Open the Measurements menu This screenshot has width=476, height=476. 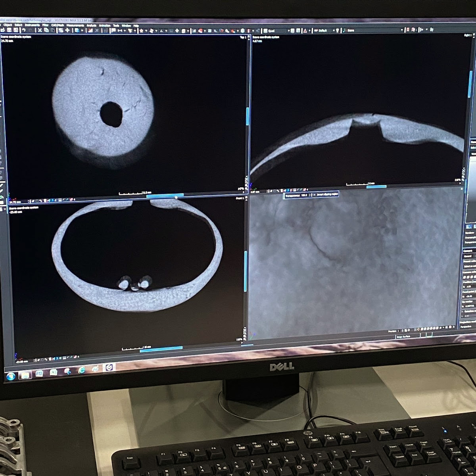click(75, 25)
